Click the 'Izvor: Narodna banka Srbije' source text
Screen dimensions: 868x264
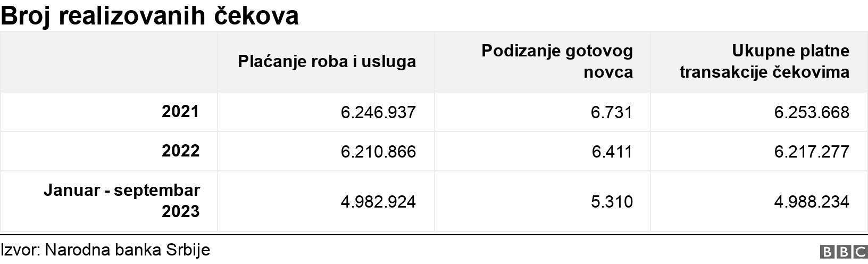click(105, 250)
